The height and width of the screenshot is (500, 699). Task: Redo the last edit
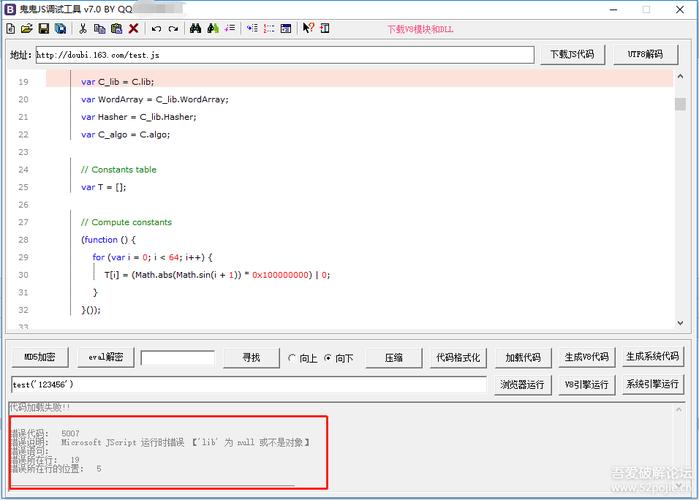(x=173, y=29)
